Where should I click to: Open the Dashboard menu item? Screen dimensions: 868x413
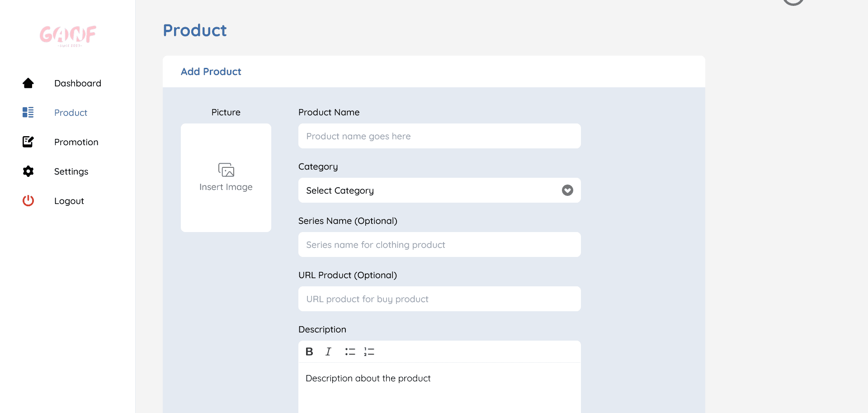[x=78, y=83]
